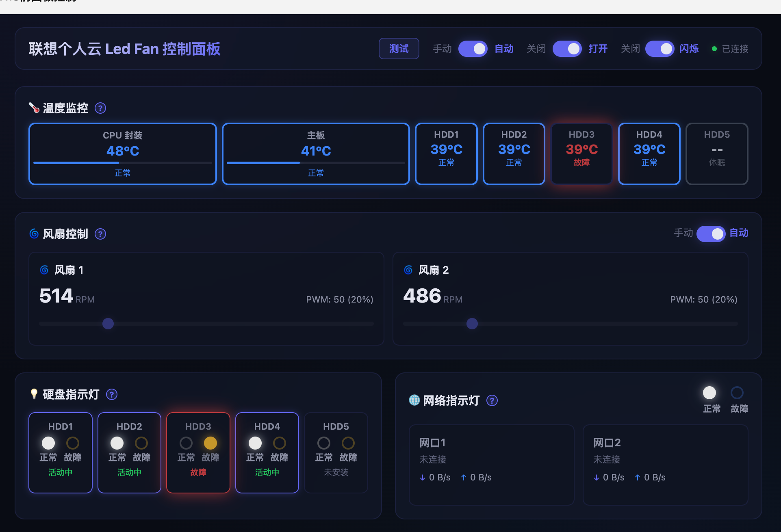Adjust the 风扇 2 speed slider handle
Image resolution: width=781 pixels, height=532 pixels.
click(472, 324)
